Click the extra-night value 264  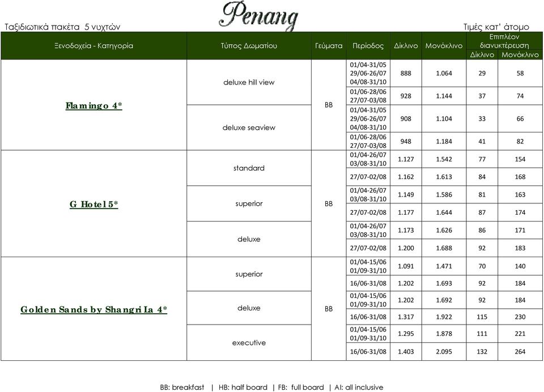click(x=520, y=351)
